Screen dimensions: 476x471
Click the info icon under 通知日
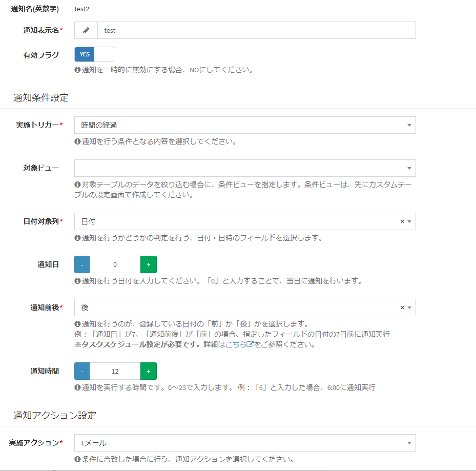pyautogui.click(x=77, y=281)
